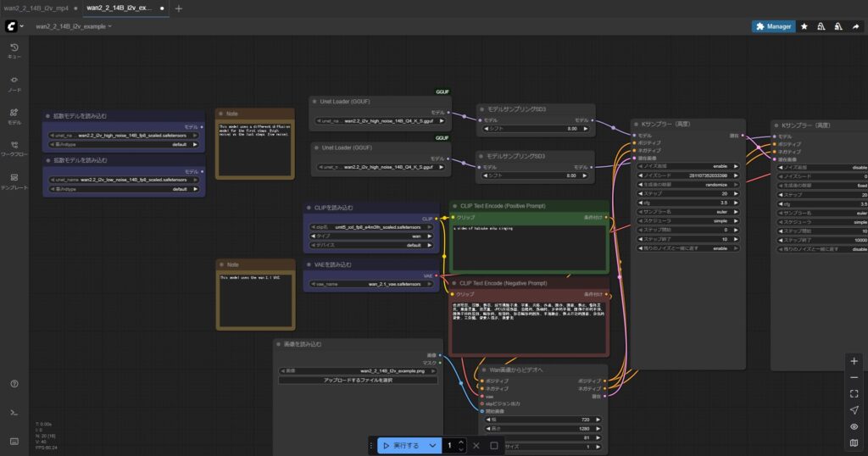The image size is (868, 456).
Task: Click the batch count field showing 1
Action: [x=449, y=446]
